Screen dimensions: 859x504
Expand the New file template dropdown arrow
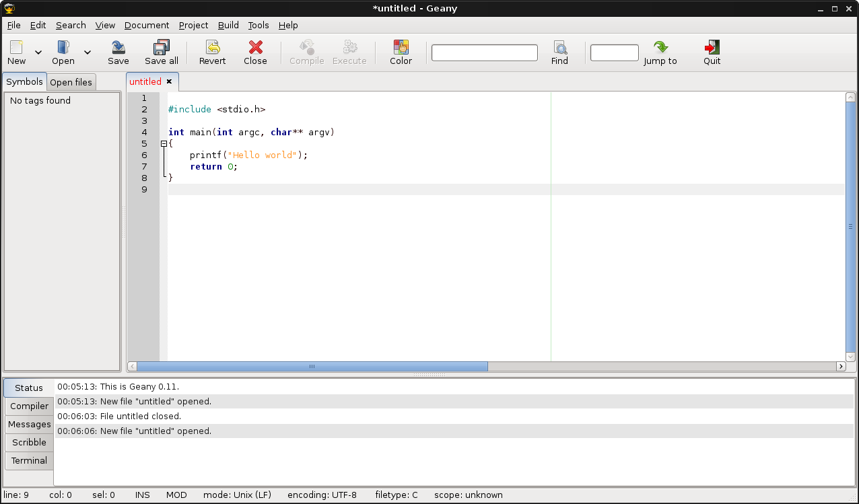pos(38,52)
